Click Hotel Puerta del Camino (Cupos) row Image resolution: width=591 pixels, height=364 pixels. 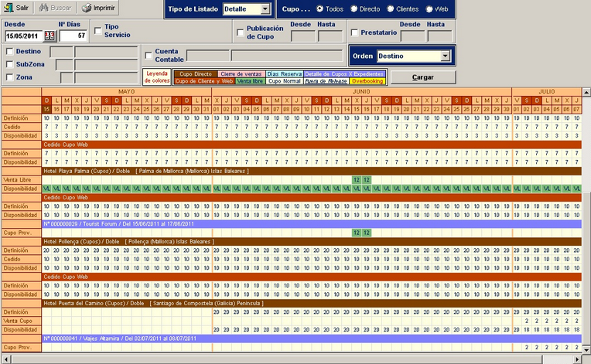[x=311, y=303]
